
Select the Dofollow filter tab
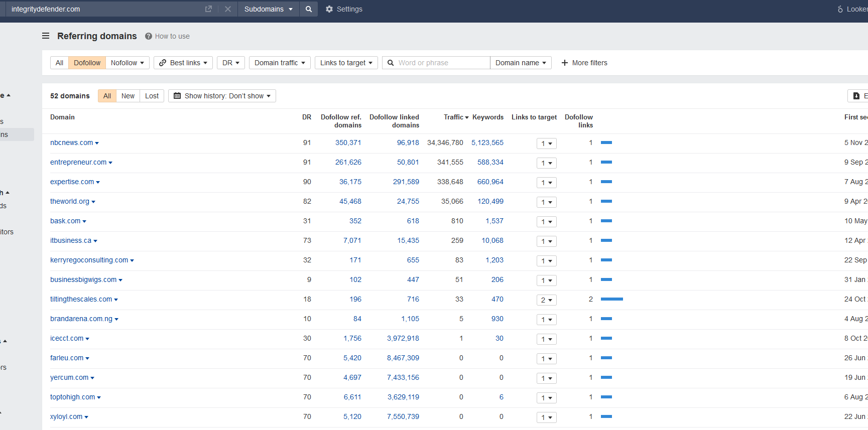(87, 63)
